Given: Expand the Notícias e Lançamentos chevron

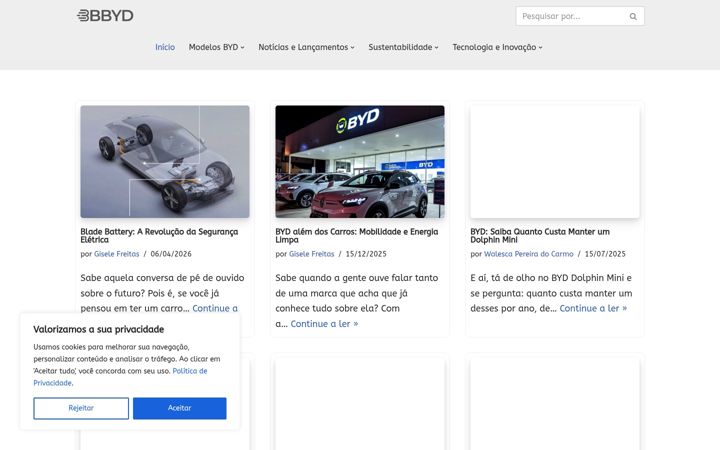Looking at the screenshot, I should [x=353, y=48].
